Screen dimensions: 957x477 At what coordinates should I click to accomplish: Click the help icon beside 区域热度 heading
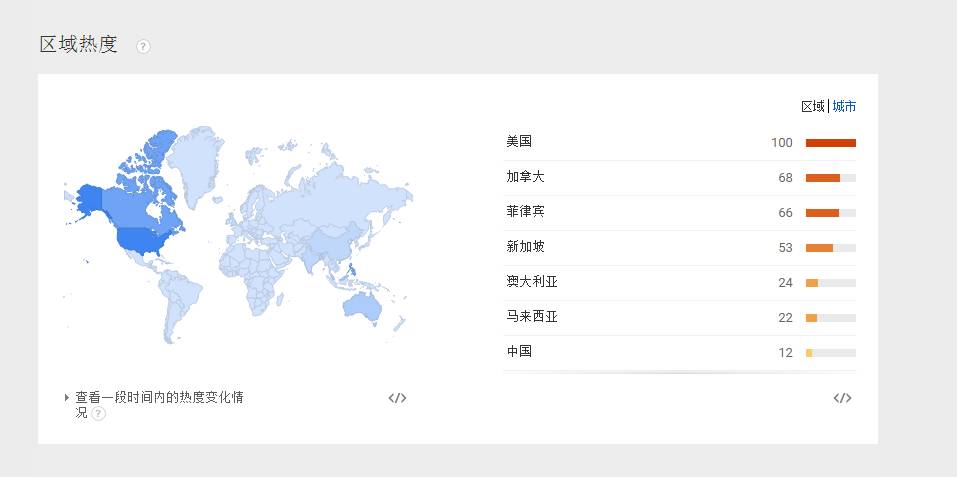tap(143, 46)
